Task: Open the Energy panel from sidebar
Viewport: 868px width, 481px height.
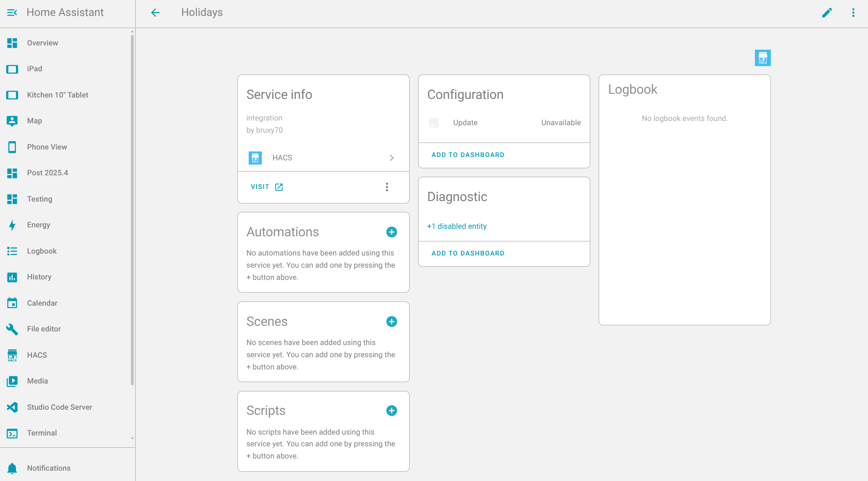Action: pos(38,225)
